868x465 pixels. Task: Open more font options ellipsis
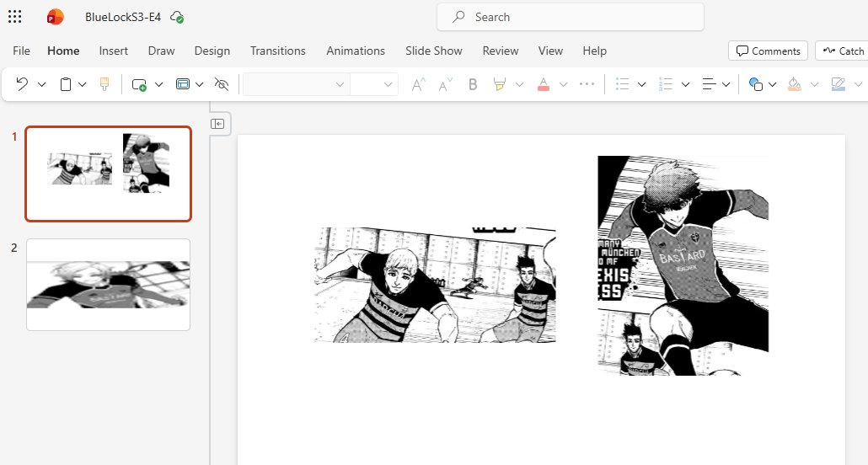pos(587,84)
